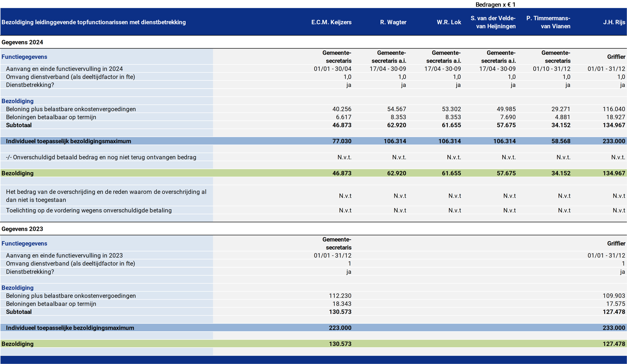Click the 112.230 beloning value for 2023
Screen dimensions: 627x364
click(x=340, y=296)
